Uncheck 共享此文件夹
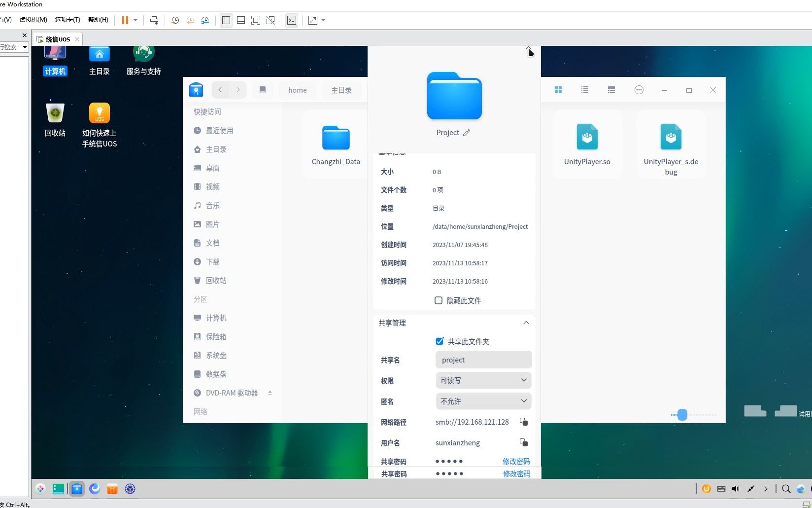 [x=440, y=341]
